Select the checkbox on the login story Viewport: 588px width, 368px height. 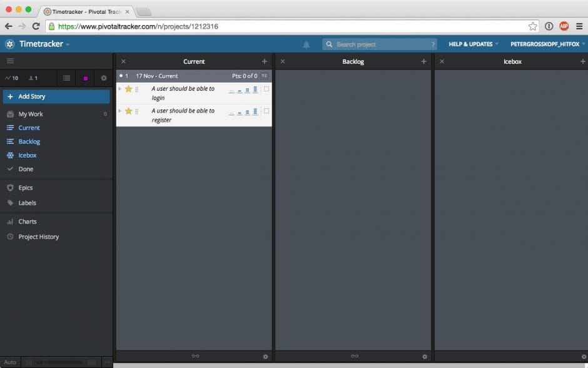pos(266,89)
